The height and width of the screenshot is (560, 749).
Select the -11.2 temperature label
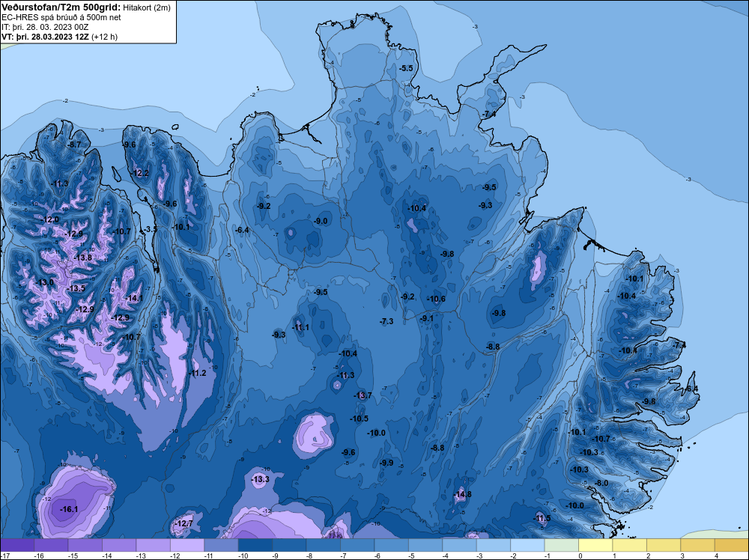click(197, 373)
